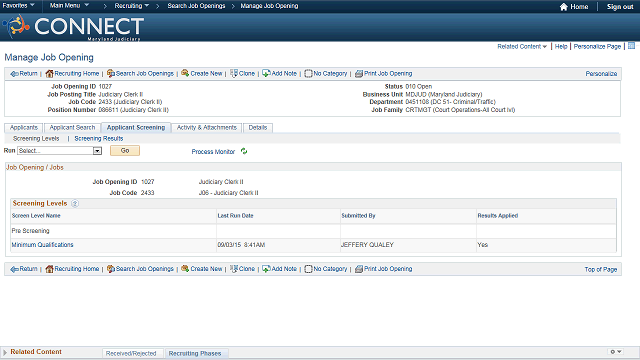This screenshot has height=360, width=640.
Task: Click the Pre Screening row text
Action: (31, 231)
